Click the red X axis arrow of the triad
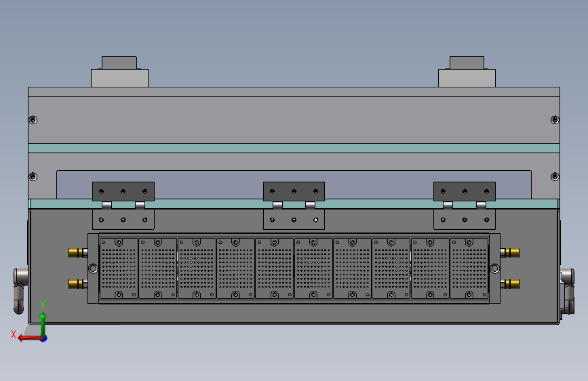The width and height of the screenshot is (588, 381). point(29,338)
